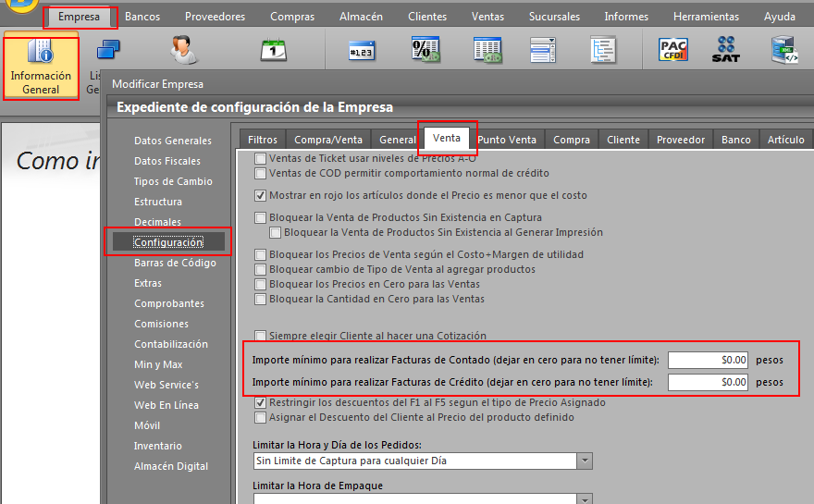Open the PAC CFDI icon
The image size is (814, 504).
point(673,50)
